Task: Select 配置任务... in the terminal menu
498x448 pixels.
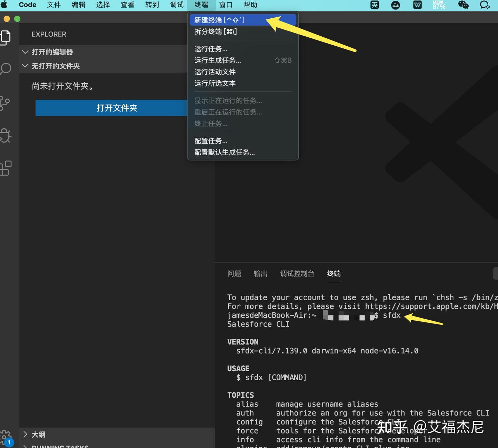Action: 211,140
